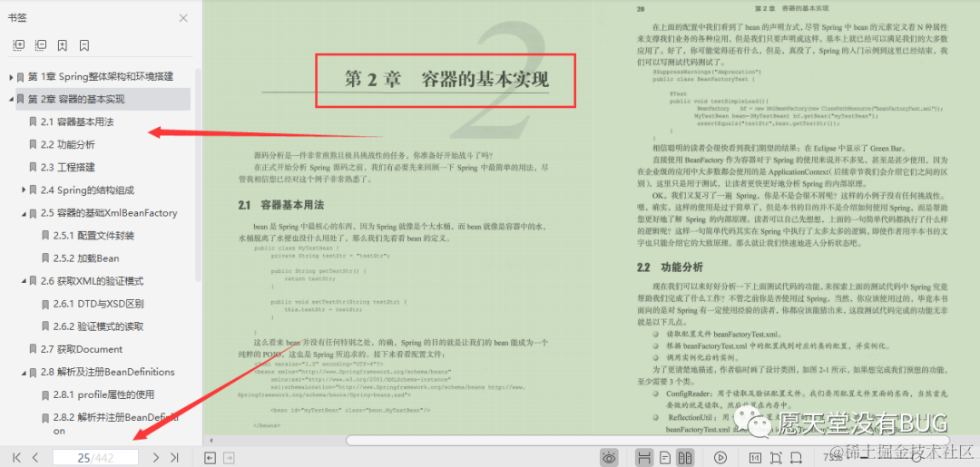Image resolution: width=980 pixels, height=467 pixels.
Task: Click the fit width icon
Action: point(797,458)
